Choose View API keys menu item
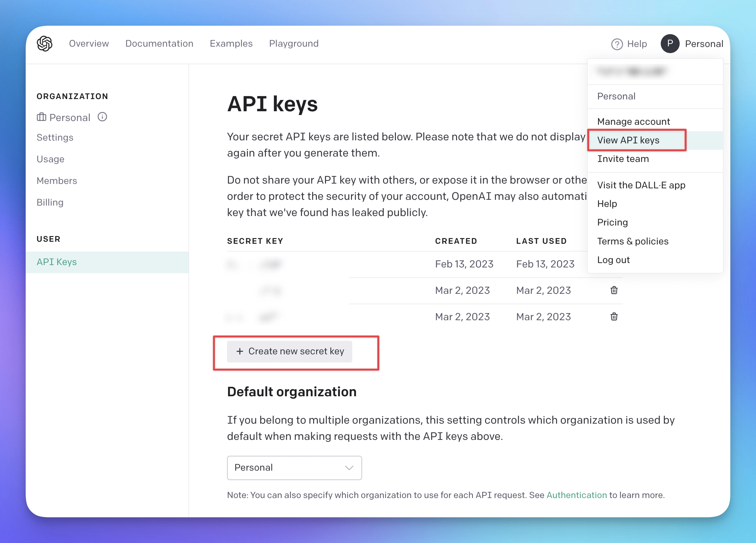Image resolution: width=756 pixels, height=543 pixels. 655,140
